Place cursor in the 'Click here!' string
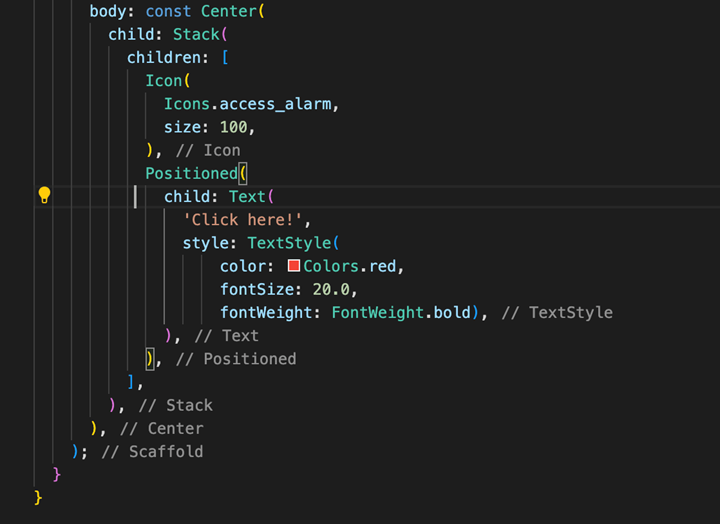720x524 pixels. 242,220
